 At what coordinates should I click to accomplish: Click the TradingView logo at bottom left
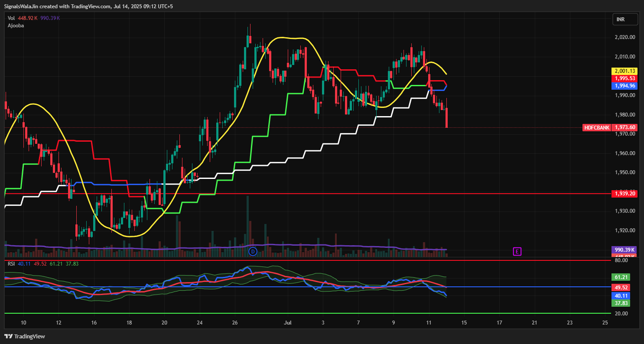(x=25, y=336)
